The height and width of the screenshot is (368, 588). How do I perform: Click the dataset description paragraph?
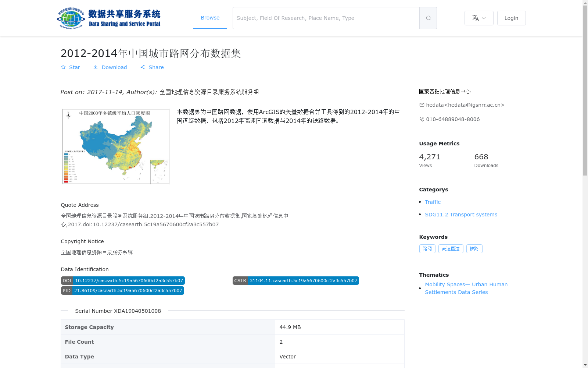point(288,116)
